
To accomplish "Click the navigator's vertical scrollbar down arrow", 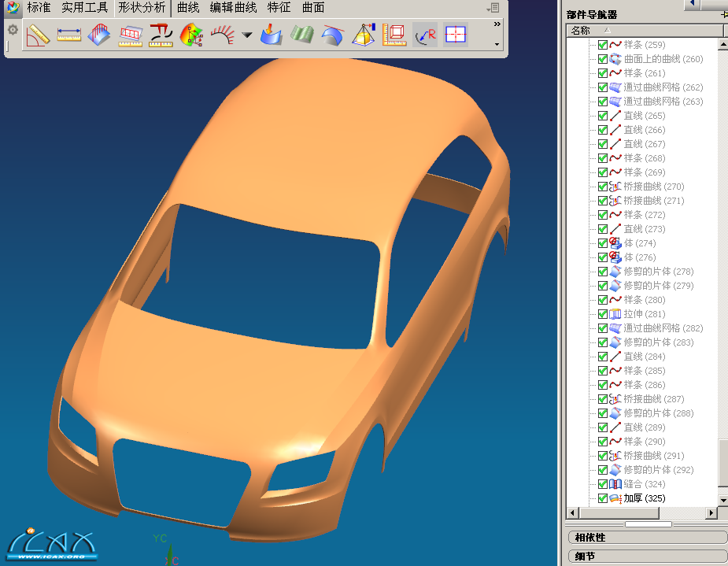I will 722,500.
